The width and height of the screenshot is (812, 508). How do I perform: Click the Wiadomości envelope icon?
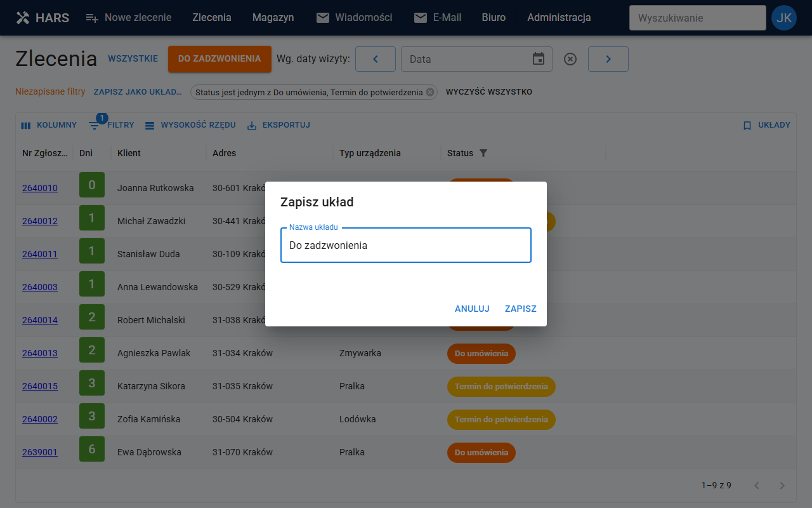coord(323,18)
